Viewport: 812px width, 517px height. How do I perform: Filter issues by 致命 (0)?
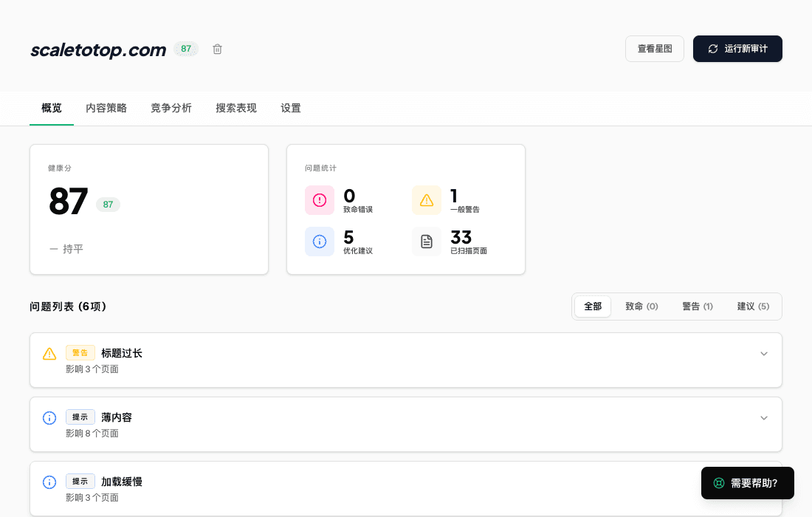click(x=641, y=307)
